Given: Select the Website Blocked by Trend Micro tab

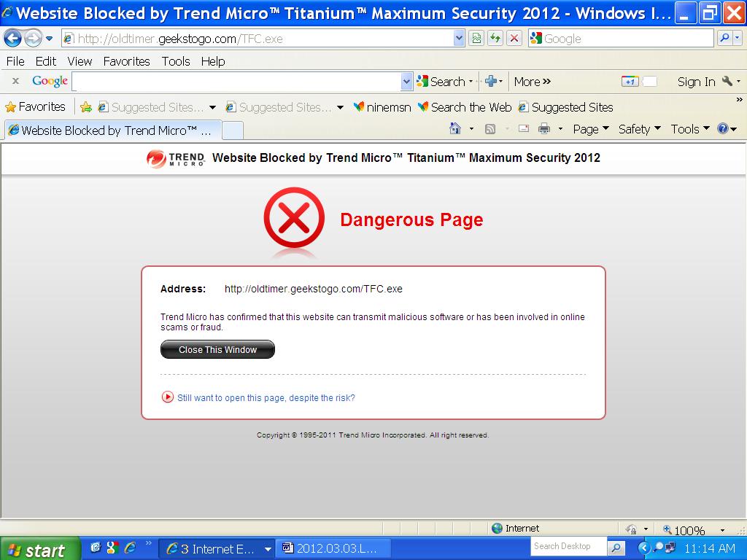Looking at the screenshot, I should coord(113,130).
